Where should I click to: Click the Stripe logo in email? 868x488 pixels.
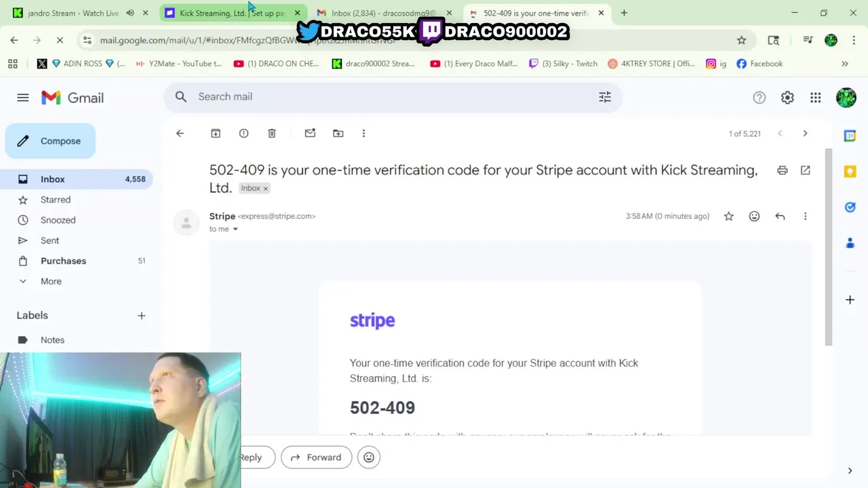tap(372, 321)
